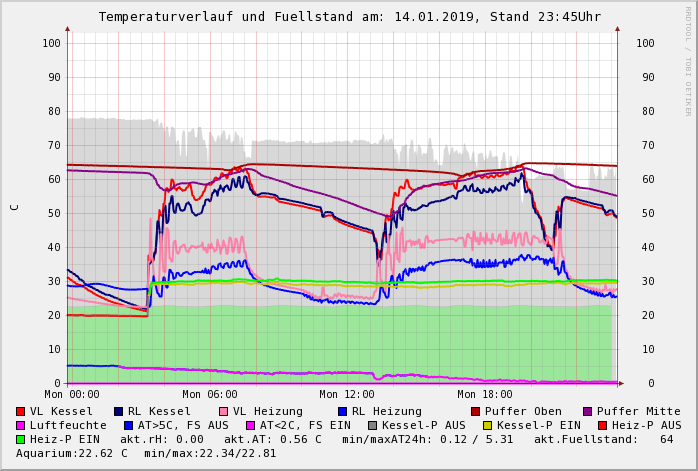Click the 'AT>5C, FS AUS' legend label

183,425
